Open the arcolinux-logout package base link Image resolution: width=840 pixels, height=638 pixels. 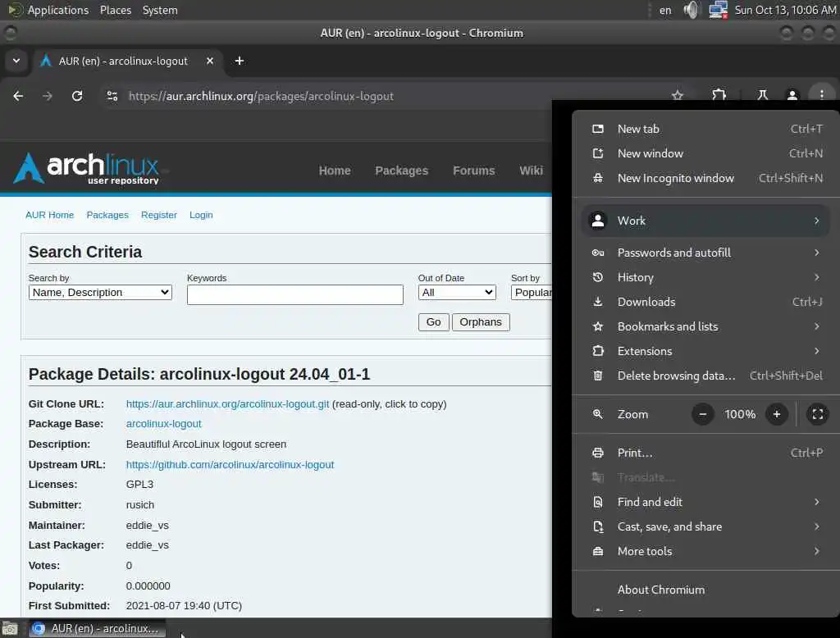(x=163, y=424)
